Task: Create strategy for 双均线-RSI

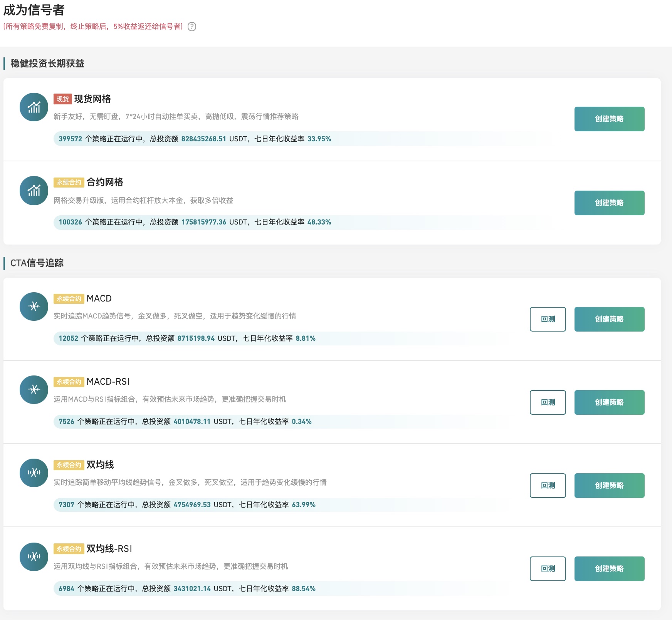Action: (609, 569)
